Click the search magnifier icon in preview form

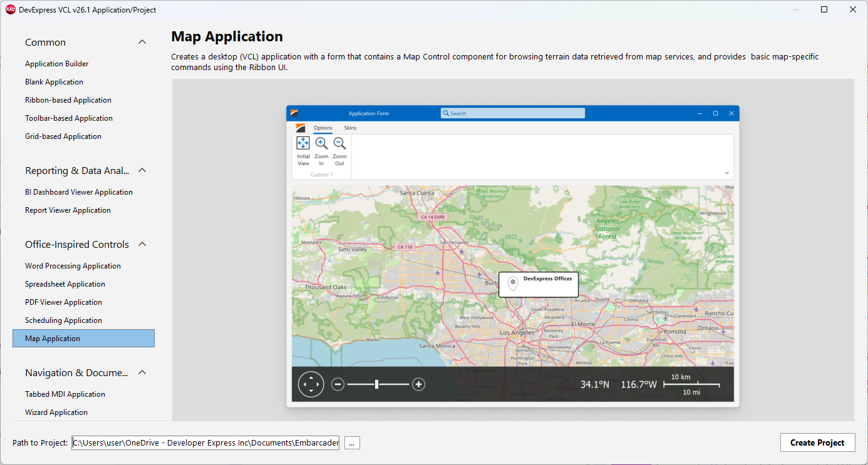tap(446, 113)
